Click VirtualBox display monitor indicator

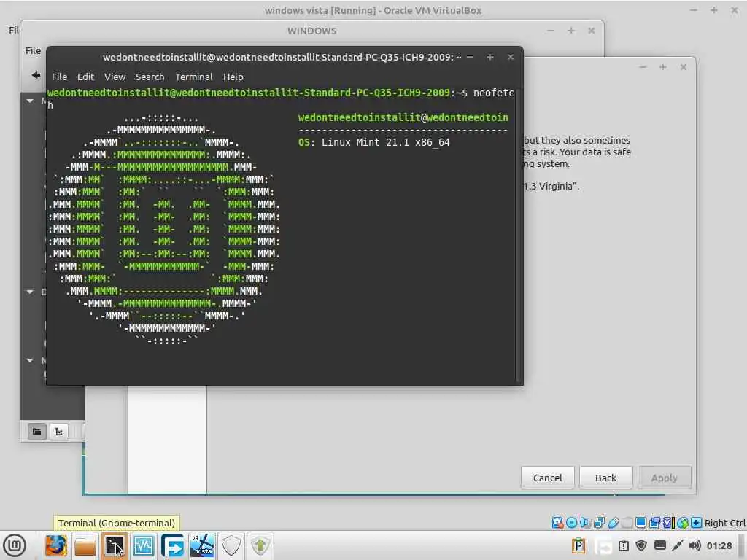click(640, 523)
